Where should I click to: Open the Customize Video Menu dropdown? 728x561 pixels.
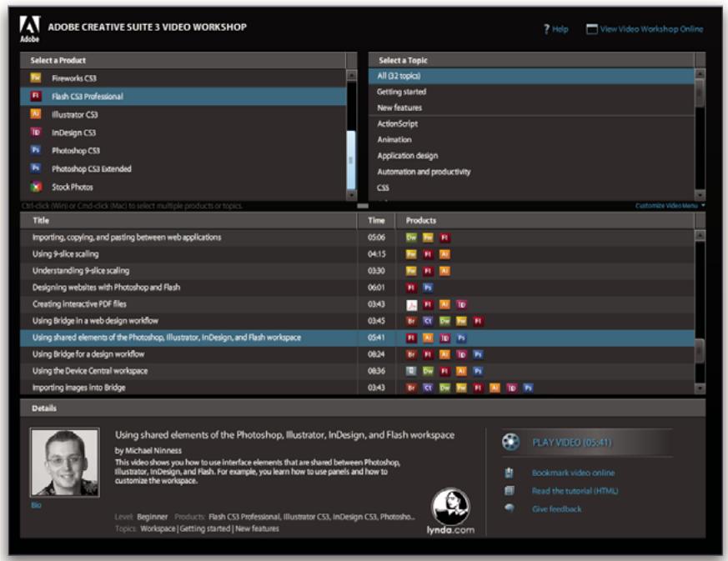click(670, 205)
